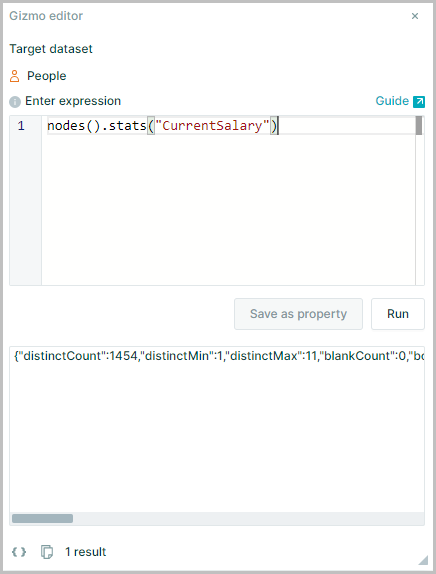This screenshot has width=436, height=574.
Task: Click the Save as property button
Action: pos(298,314)
